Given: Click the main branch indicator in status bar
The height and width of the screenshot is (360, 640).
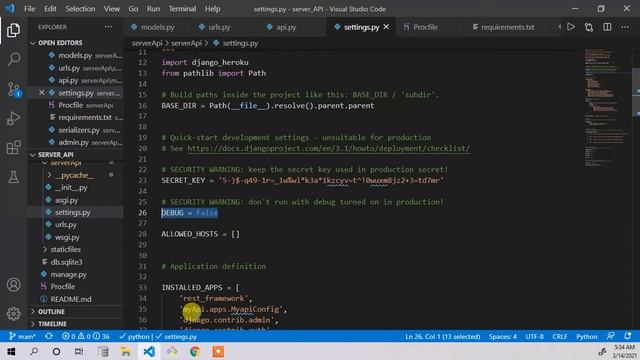Looking at the screenshot, I should (x=22, y=336).
